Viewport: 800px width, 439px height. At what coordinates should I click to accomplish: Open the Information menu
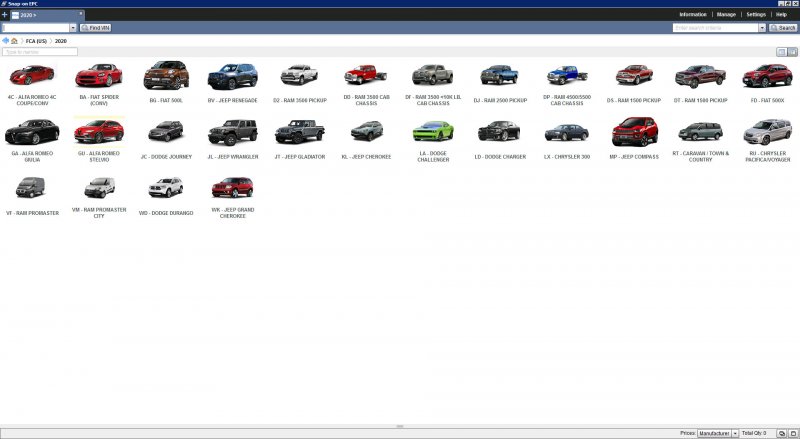pos(693,15)
